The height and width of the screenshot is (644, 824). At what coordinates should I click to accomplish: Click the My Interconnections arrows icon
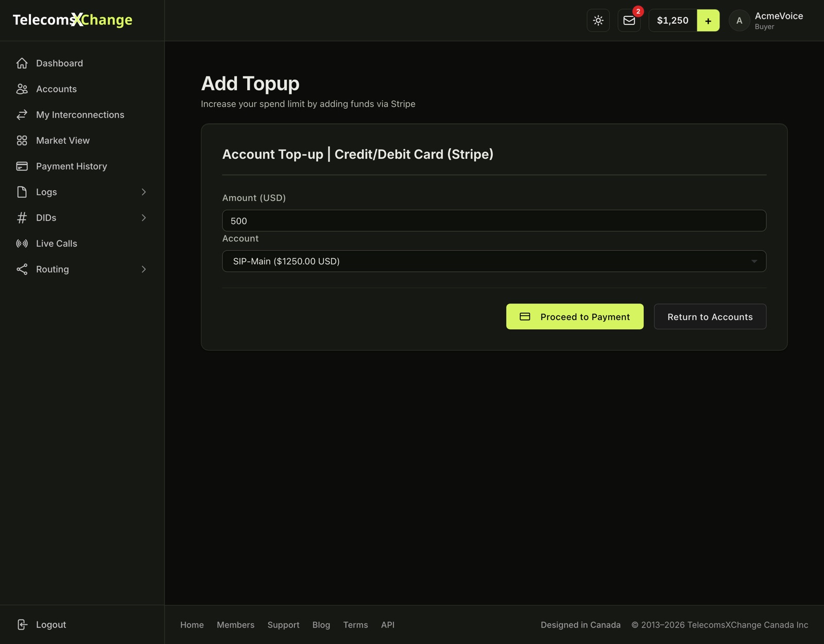pos(22,115)
